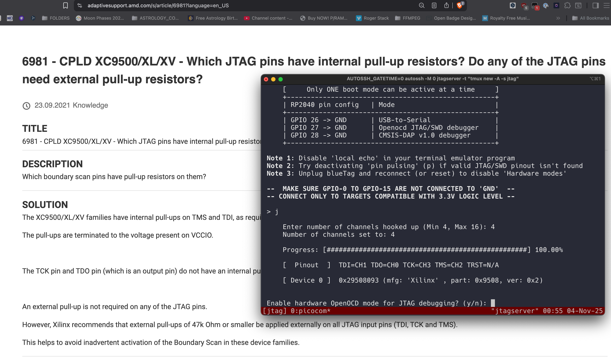Open the Extensions puzzle-piece menu
611x364 pixels.
point(567,5)
